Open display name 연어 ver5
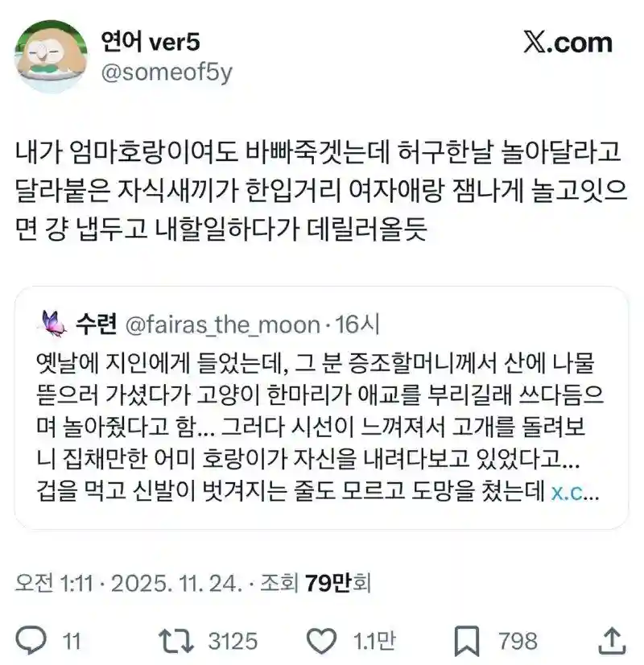Screen dimensions: 644x665 tap(150, 42)
